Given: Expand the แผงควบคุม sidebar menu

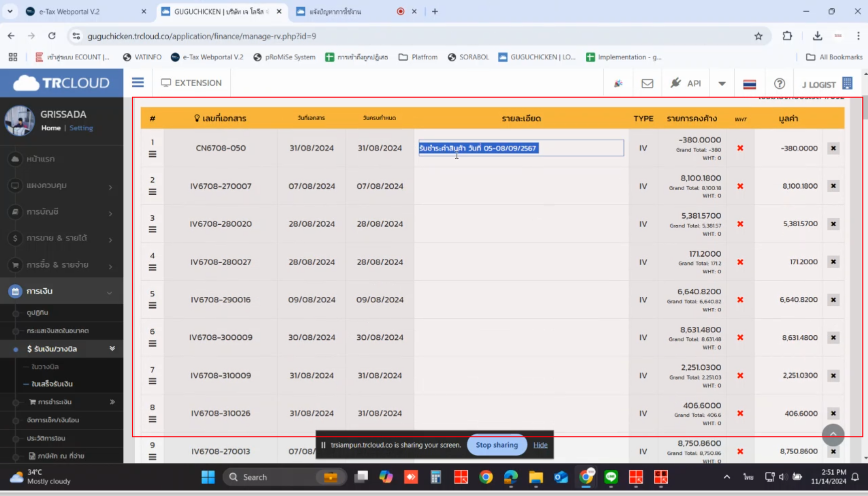Looking at the screenshot, I should point(62,185).
